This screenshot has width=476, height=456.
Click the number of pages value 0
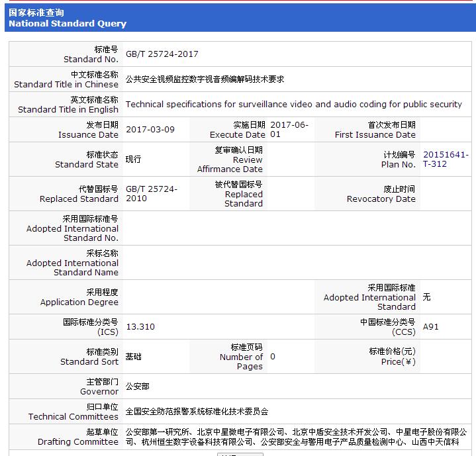273,357
